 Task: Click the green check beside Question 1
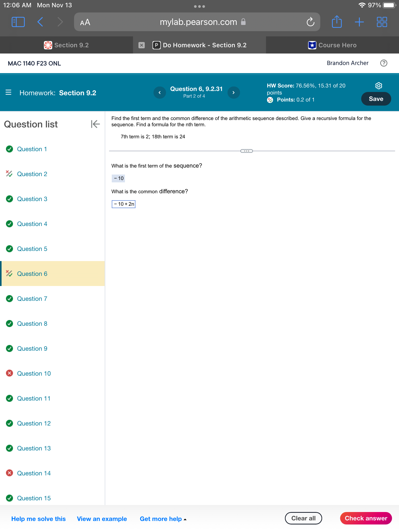(x=9, y=149)
